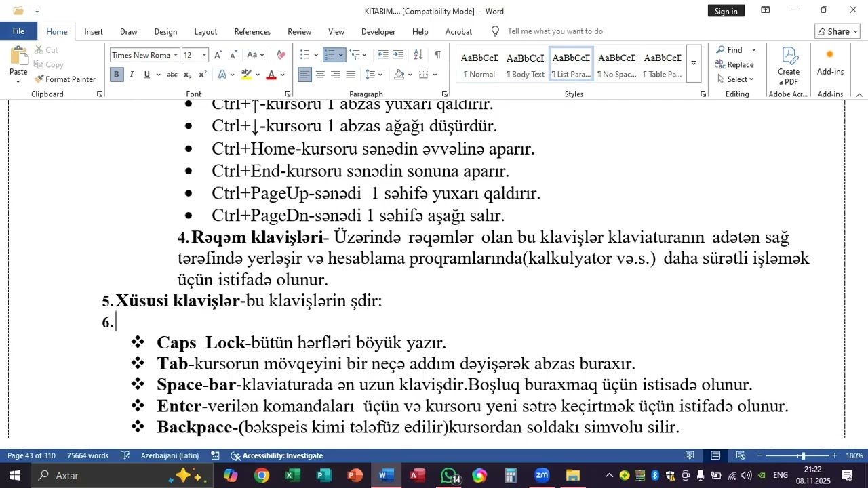Open the File tab
868x488 pixels.
coord(18,31)
